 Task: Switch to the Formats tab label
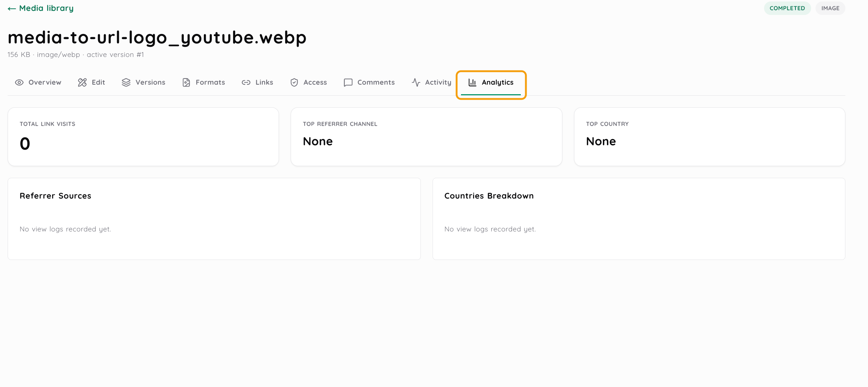tap(210, 83)
